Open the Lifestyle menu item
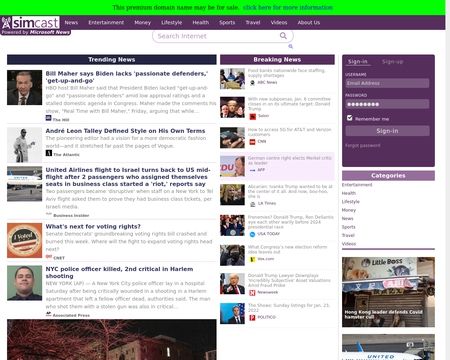 tap(172, 23)
